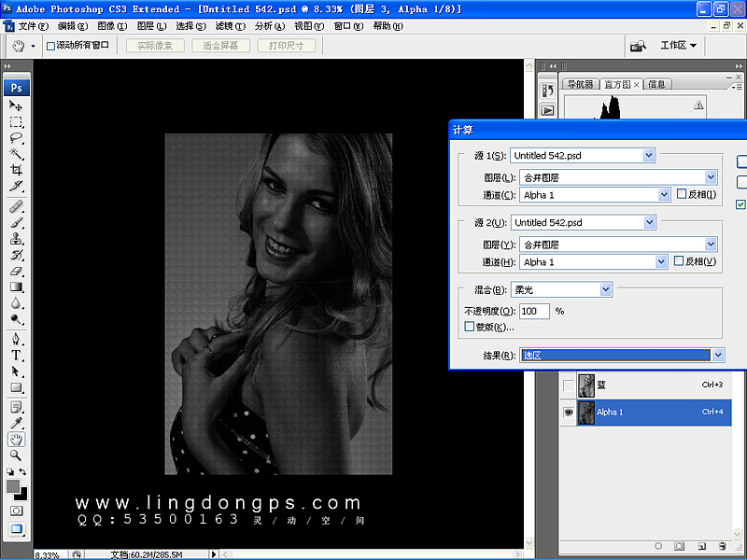Select the Rectangular Marquee tool
Screen dimensions: 747x560
(16, 122)
